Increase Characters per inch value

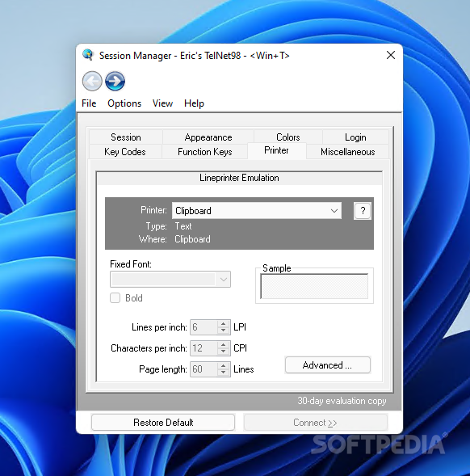coord(224,345)
